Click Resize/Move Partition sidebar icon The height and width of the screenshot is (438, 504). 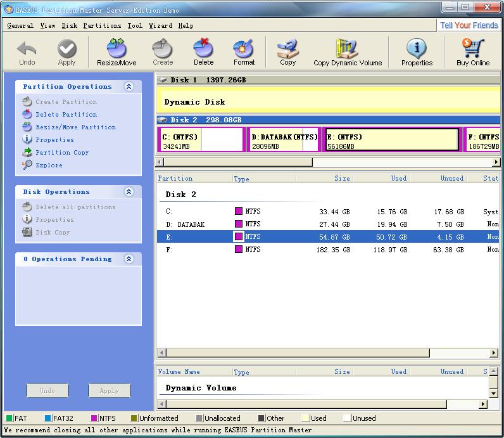tap(27, 127)
